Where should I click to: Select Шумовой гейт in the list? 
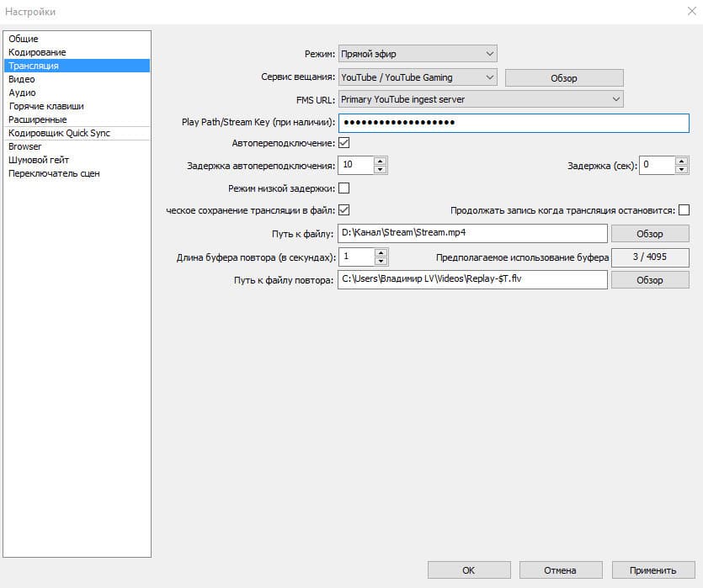77,160
